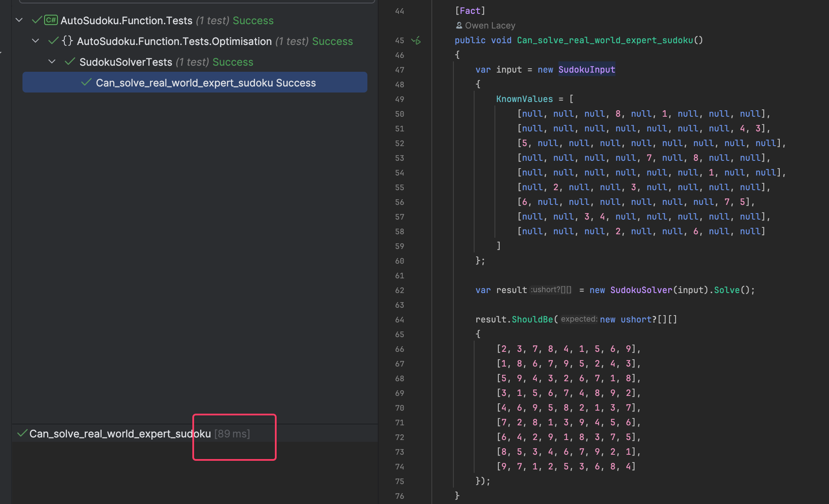Click the KnownValues property on line 49
This screenshot has height=504, width=829.
(x=524, y=99)
